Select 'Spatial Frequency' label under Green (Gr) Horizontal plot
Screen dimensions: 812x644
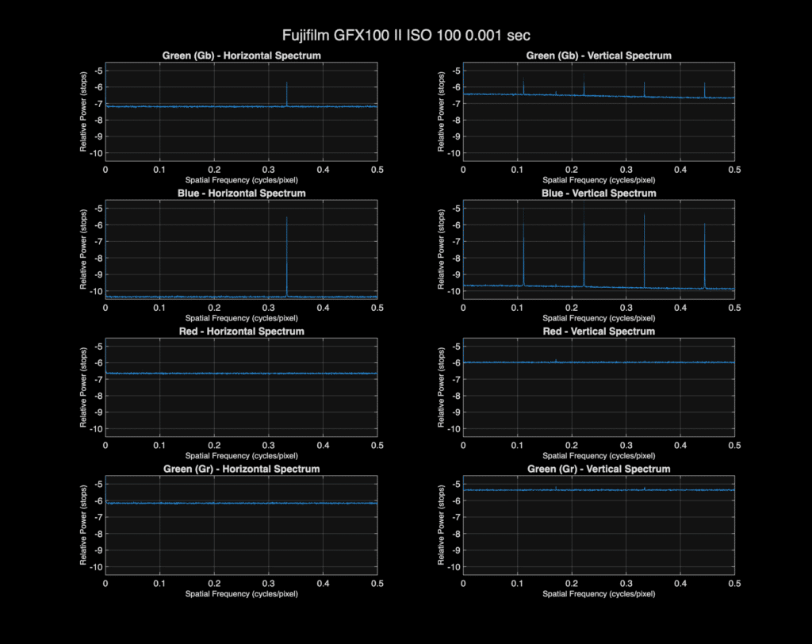tap(241, 594)
